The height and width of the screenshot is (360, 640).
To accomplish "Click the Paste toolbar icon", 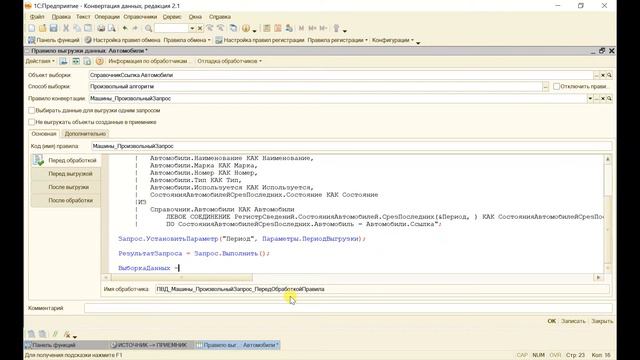I will click(88, 28).
